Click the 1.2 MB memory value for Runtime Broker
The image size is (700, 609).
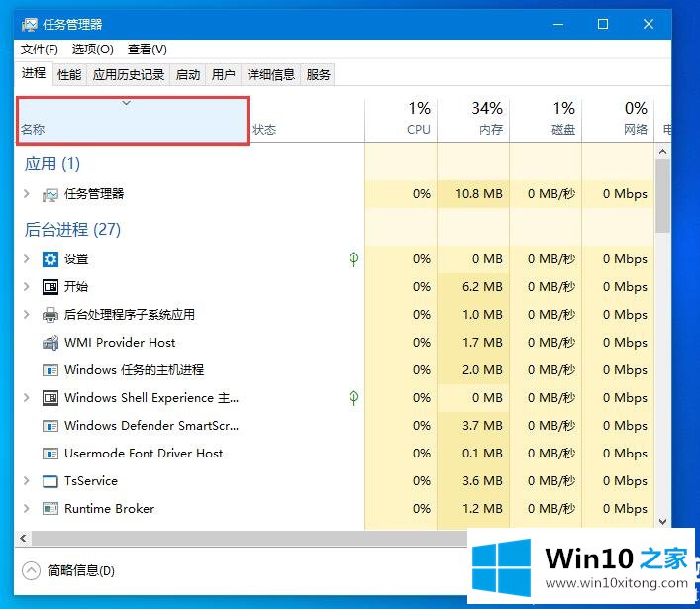482,509
